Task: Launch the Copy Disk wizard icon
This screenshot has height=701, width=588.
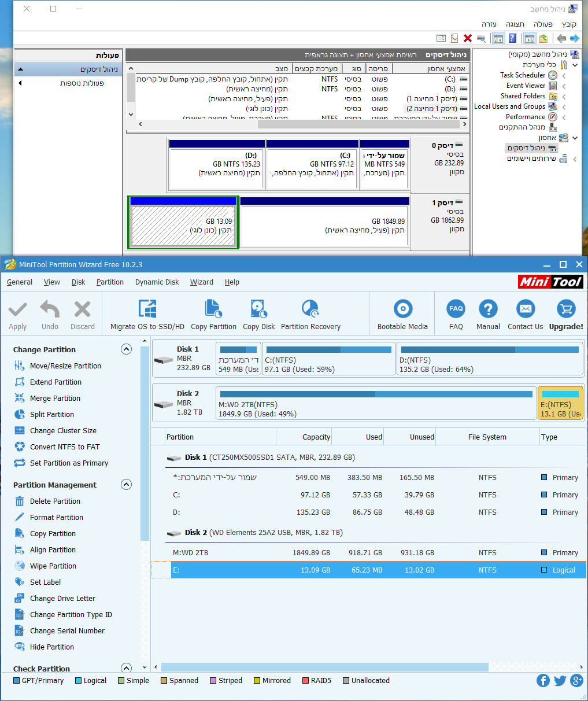Action: coord(259,309)
